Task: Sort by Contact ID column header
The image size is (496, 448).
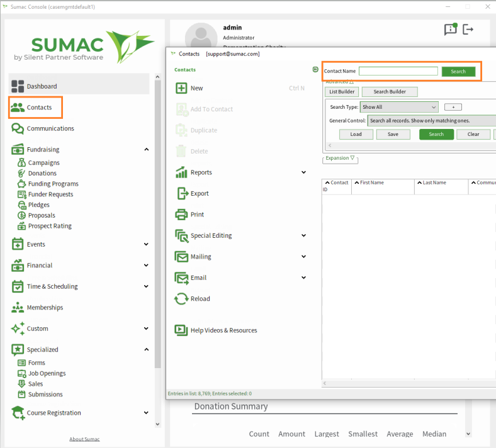Action: point(337,186)
